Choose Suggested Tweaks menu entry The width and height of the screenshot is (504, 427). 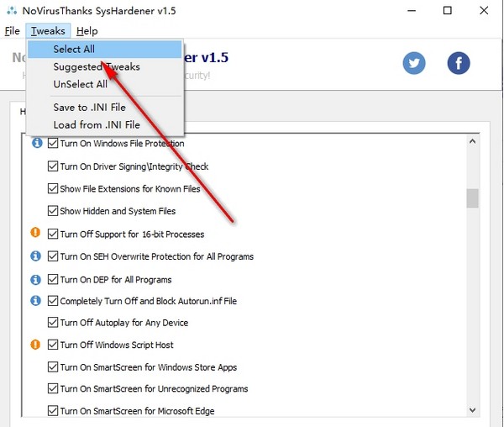(105, 66)
